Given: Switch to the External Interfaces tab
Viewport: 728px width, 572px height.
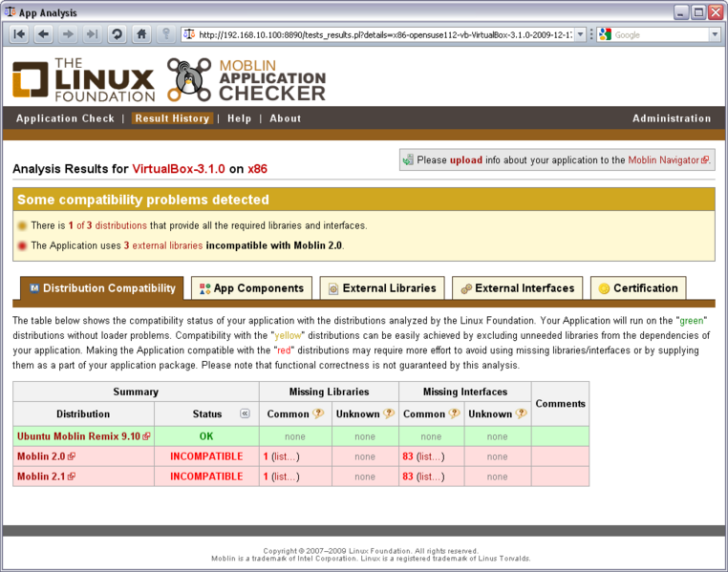Looking at the screenshot, I should pos(517,288).
